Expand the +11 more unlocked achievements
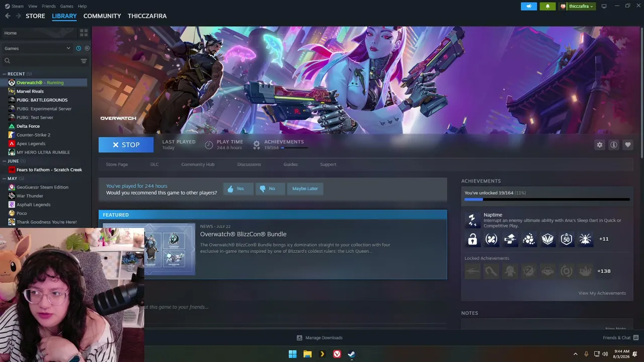644x362 pixels. pos(604,239)
